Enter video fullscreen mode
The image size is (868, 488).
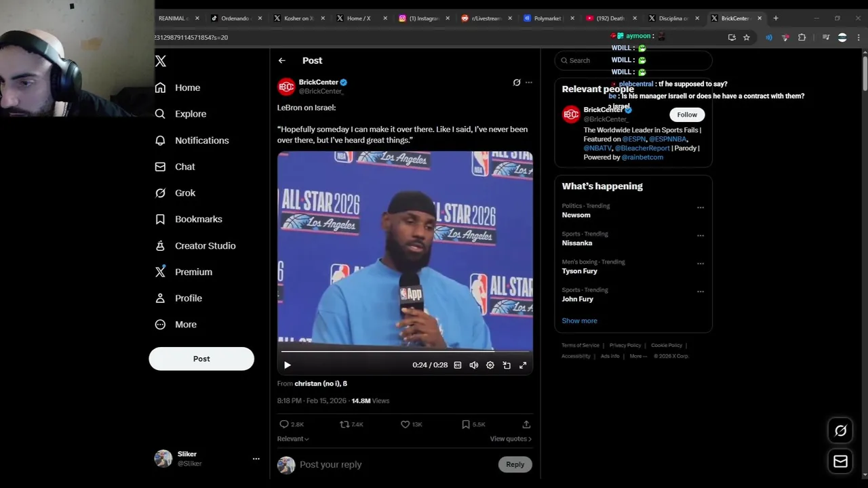click(x=523, y=365)
